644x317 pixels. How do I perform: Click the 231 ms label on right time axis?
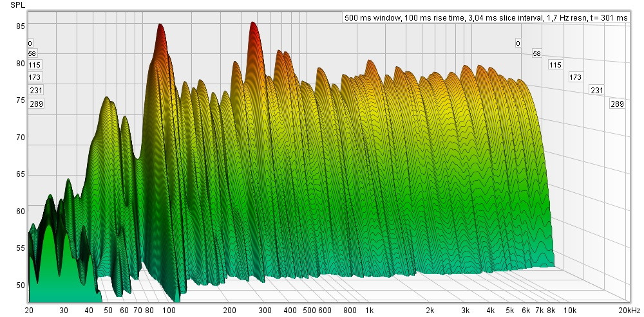coord(596,90)
